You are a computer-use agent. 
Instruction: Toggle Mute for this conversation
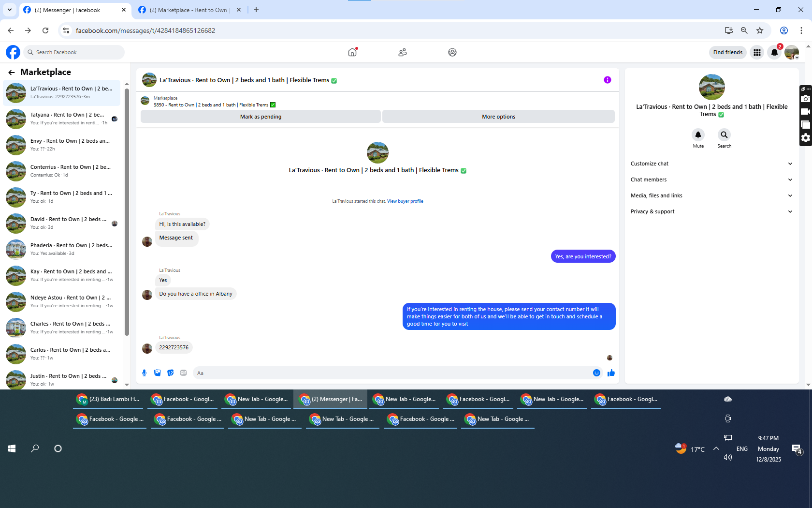pyautogui.click(x=698, y=134)
